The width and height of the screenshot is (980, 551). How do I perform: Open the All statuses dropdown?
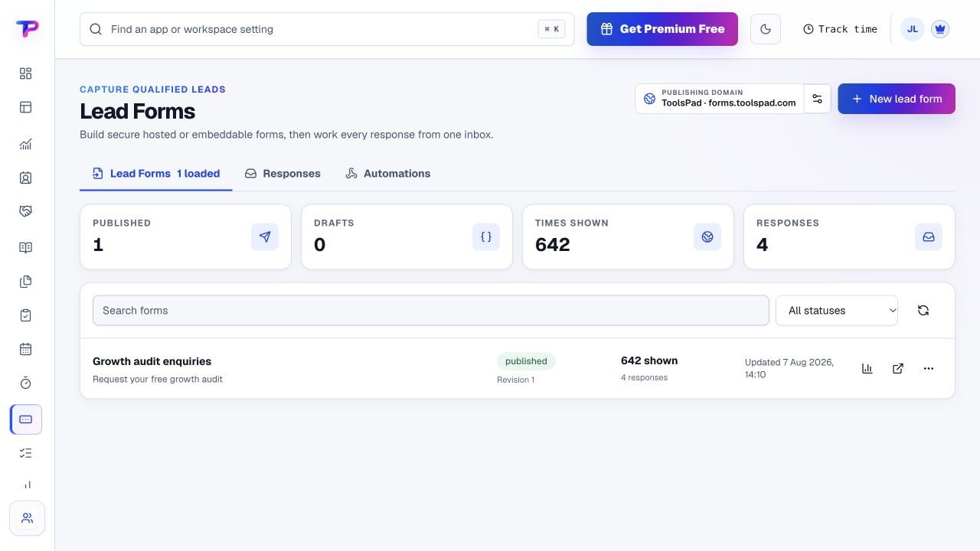(x=837, y=310)
